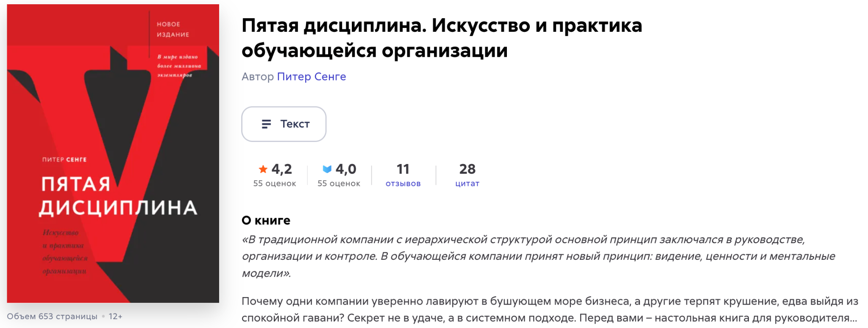The image size is (868, 328).
Task: Click the Пятая дисциплина book cover
Action: point(113,153)
